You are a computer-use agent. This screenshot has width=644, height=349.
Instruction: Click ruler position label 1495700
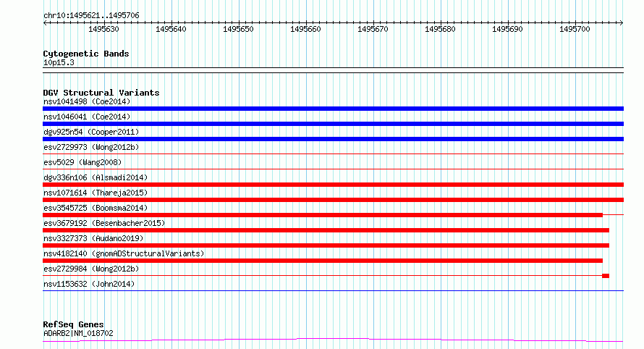(575, 29)
